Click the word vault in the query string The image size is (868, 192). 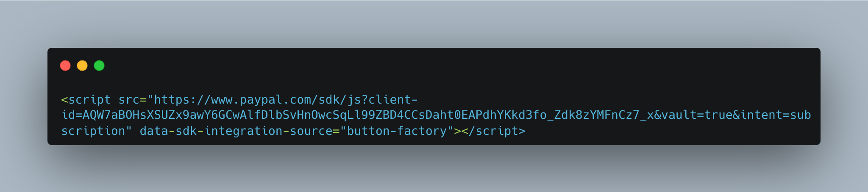tap(679, 115)
